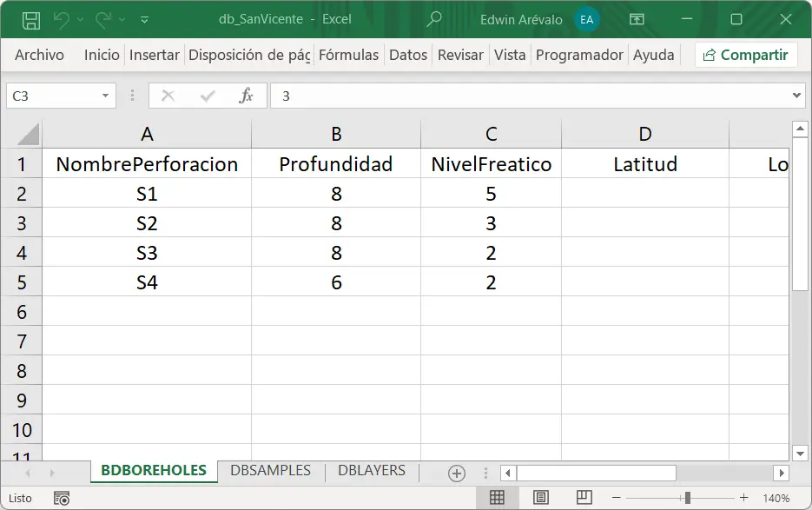This screenshot has width=812, height=510.
Task: Select the Profundidad value 6 for S4
Action: (x=336, y=282)
